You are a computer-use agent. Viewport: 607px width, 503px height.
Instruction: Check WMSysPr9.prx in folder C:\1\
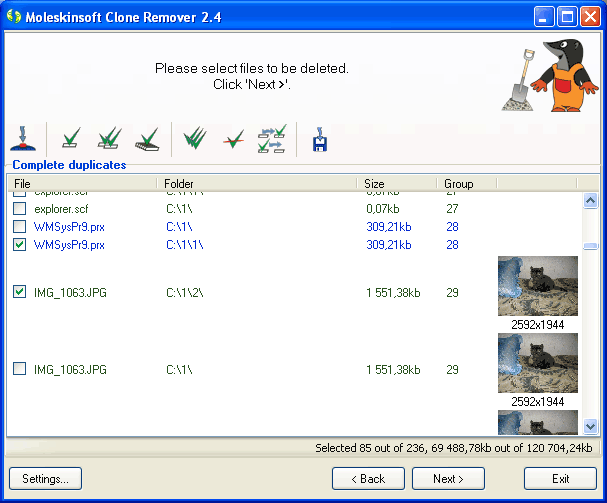(19, 227)
